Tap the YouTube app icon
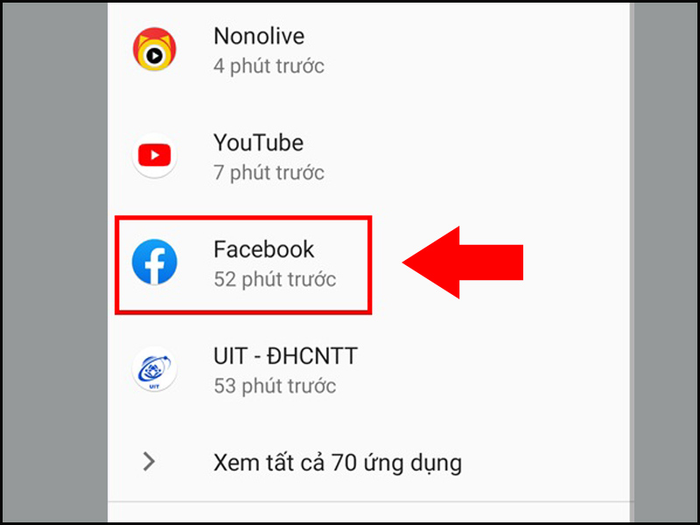 click(154, 155)
